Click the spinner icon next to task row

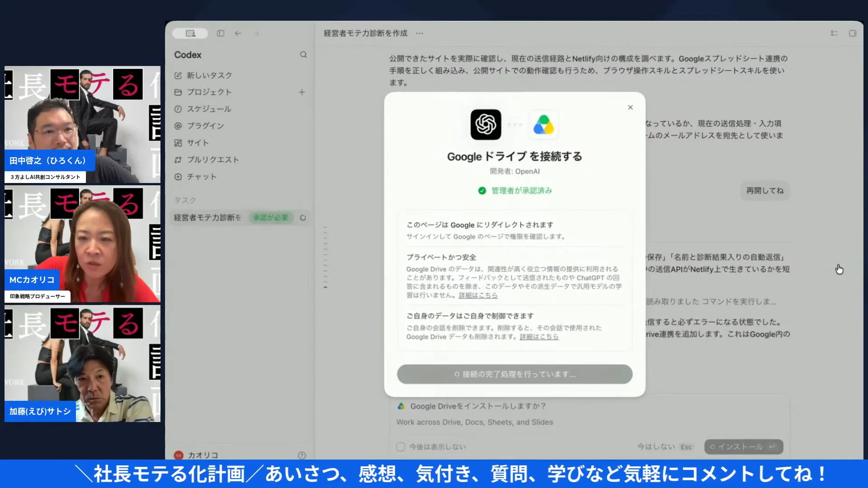[x=303, y=218]
